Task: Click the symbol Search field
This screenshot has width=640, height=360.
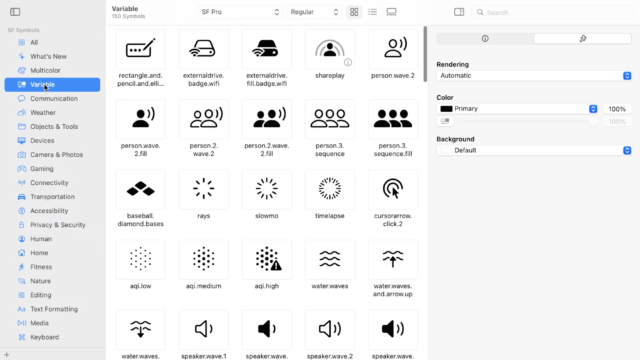Action: (x=553, y=12)
